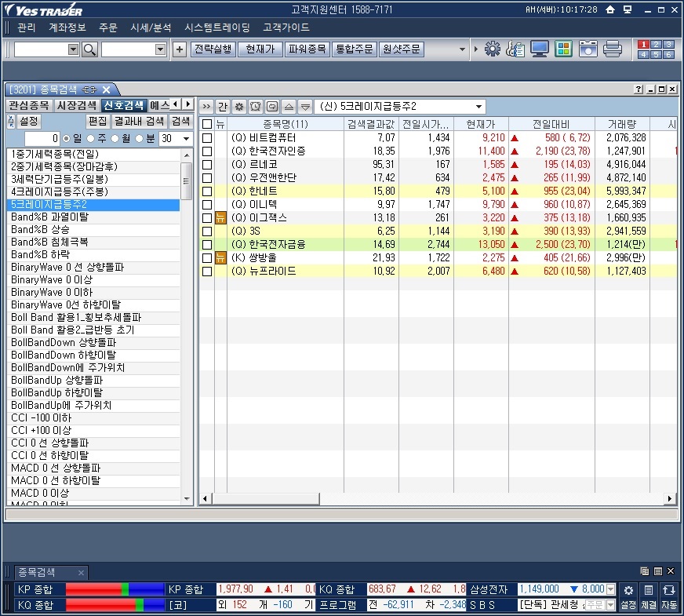
Task: Click the double-arrow expand button in the results toolbar
Action: (x=206, y=107)
